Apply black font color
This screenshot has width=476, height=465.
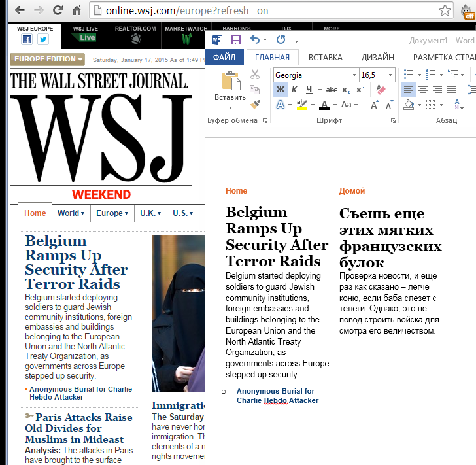(x=324, y=105)
